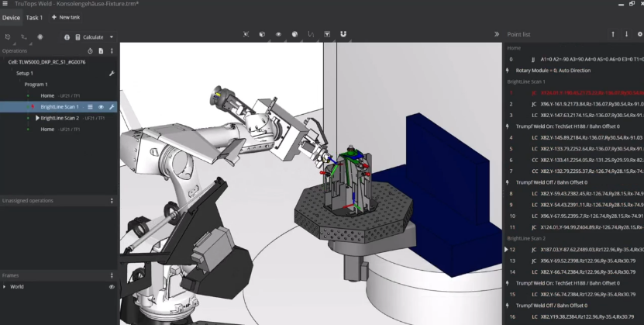Image resolution: width=644 pixels, height=325 pixels.
Task: Open the wrench settings for Setup 1
Action: click(x=112, y=73)
